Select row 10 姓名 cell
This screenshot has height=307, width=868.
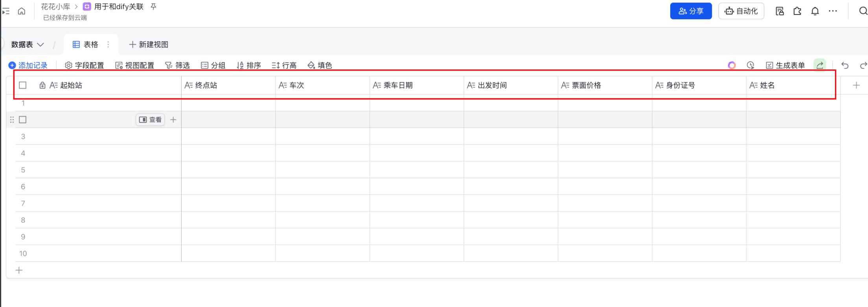(x=793, y=254)
